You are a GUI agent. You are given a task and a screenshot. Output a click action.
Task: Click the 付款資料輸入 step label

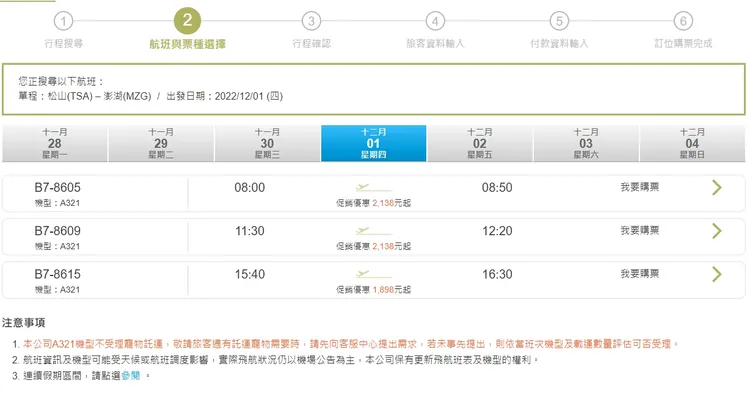tap(559, 44)
